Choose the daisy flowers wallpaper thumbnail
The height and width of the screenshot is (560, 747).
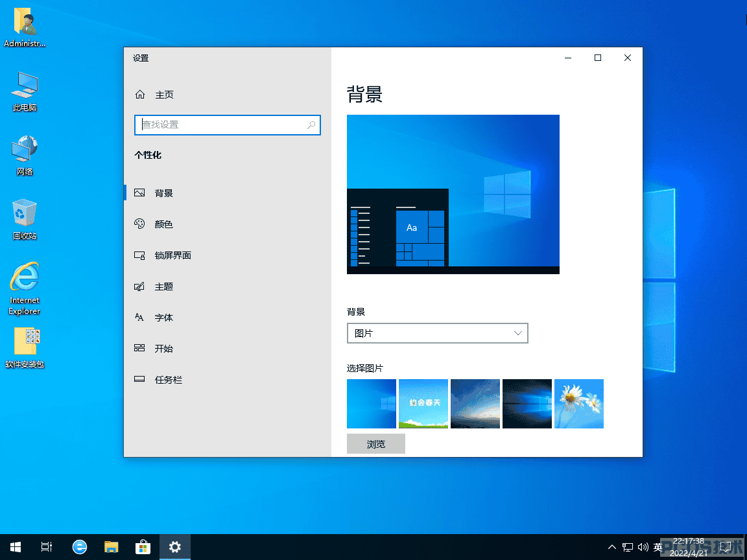click(579, 404)
